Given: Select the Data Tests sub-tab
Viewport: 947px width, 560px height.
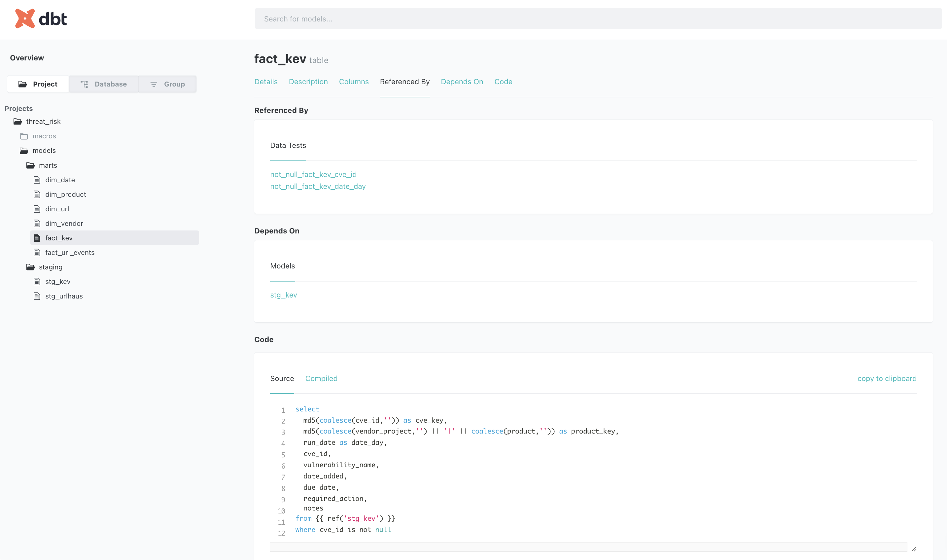Looking at the screenshot, I should click(x=288, y=146).
